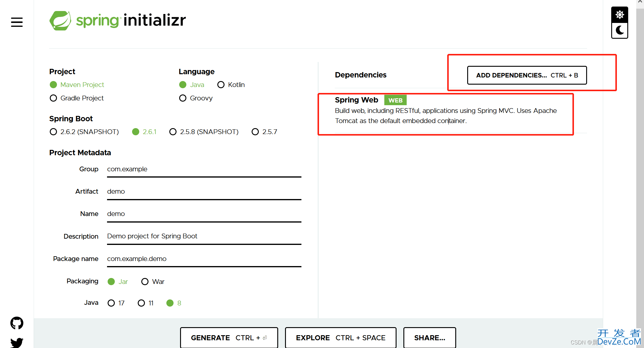Screen dimensions: 644x348
Task: Click the Spring Initializr logo
Action: (x=117, y=21)
